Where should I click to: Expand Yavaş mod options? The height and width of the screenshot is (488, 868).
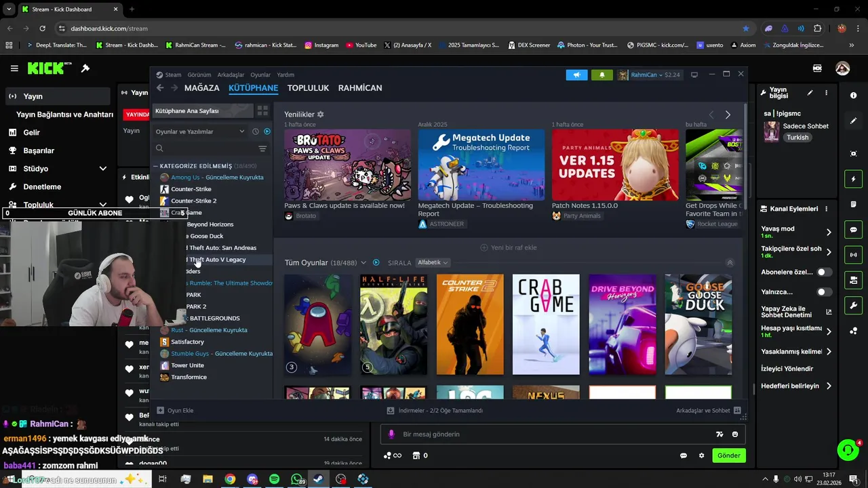click(829, 232)
